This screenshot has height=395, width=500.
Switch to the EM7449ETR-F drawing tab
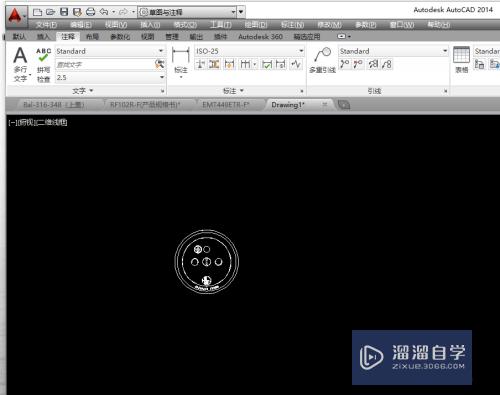226,105
